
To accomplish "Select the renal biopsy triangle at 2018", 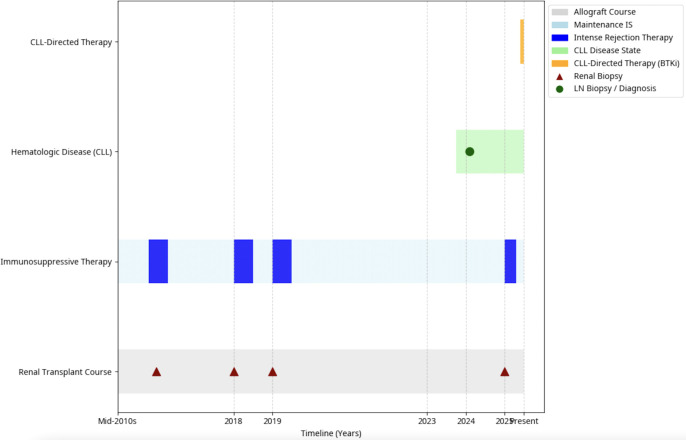I will 234,372.
